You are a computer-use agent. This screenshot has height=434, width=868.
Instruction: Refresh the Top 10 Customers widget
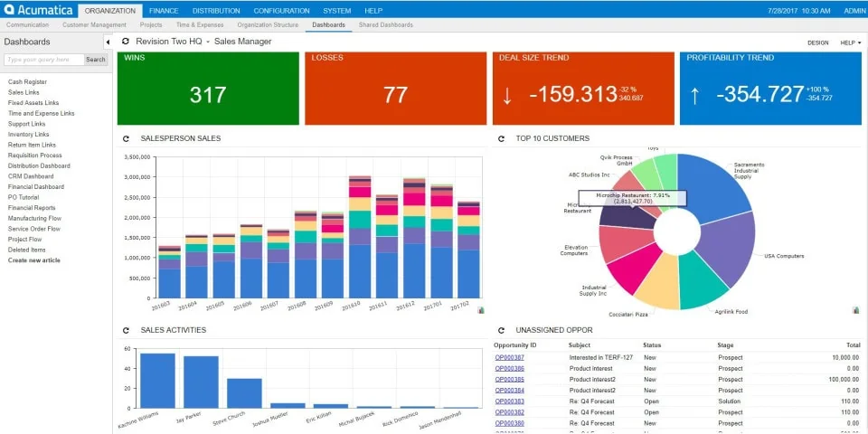point(502,139)
